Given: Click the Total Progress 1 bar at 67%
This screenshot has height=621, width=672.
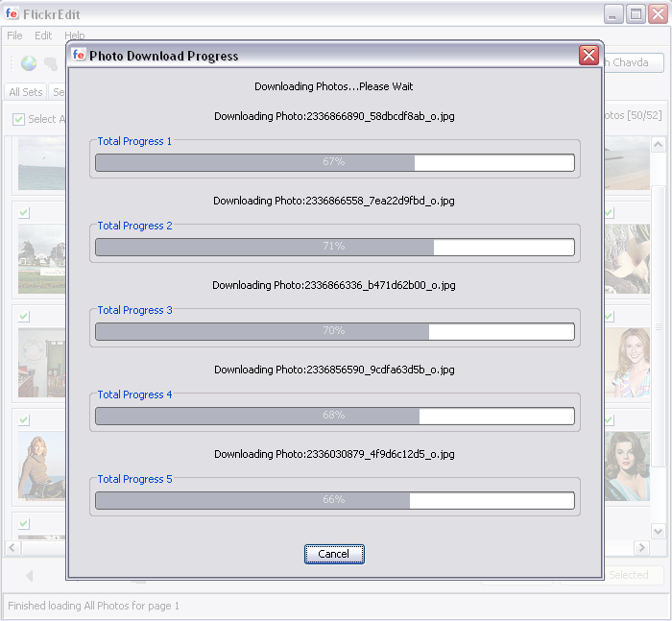Looking at the screenshot, I should 335,162.
